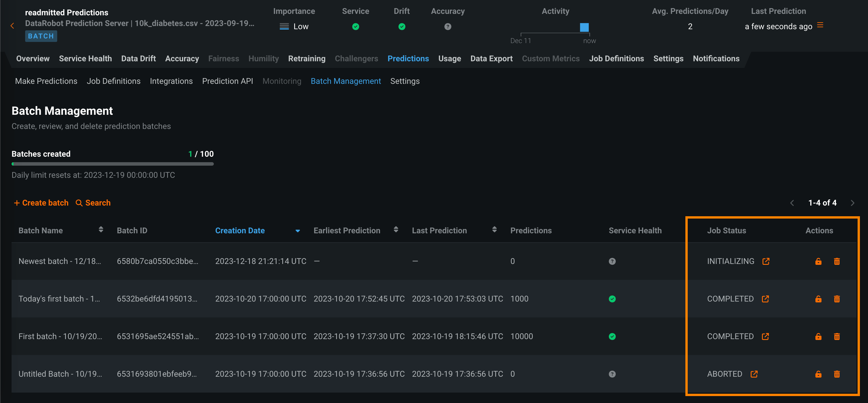
Task: Open job link for ABORTED batch
Action: coord(754,374)
